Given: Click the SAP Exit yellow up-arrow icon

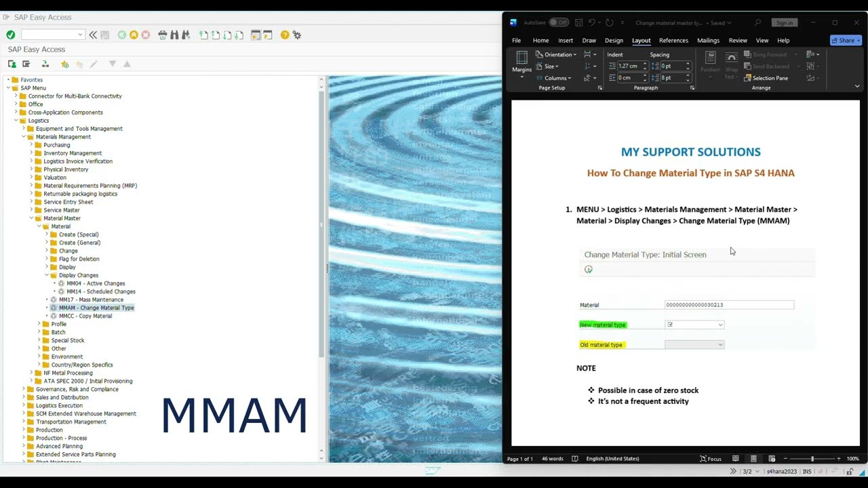Looking at the screenshot, I should (x=134, y=35).
